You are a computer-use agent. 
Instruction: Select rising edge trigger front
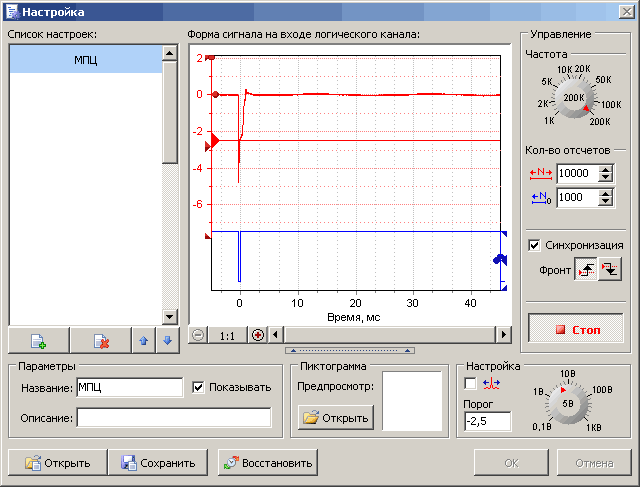coord(584,269)
